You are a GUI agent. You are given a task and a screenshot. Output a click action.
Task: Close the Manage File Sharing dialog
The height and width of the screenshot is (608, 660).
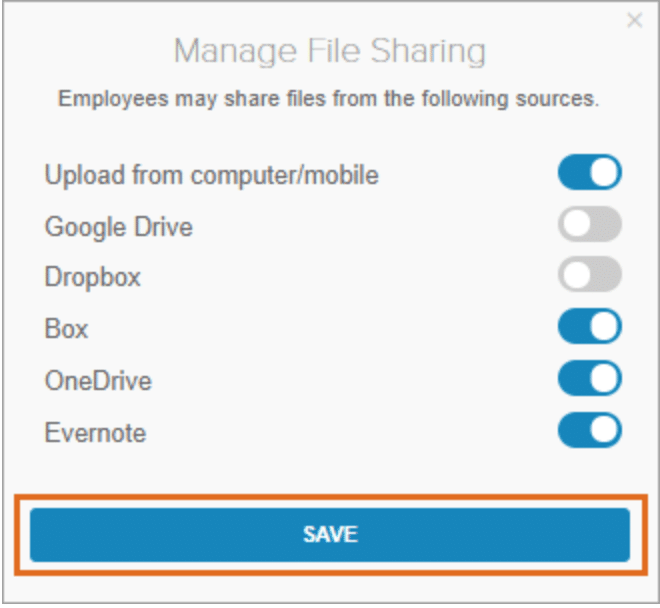[634, 20]
